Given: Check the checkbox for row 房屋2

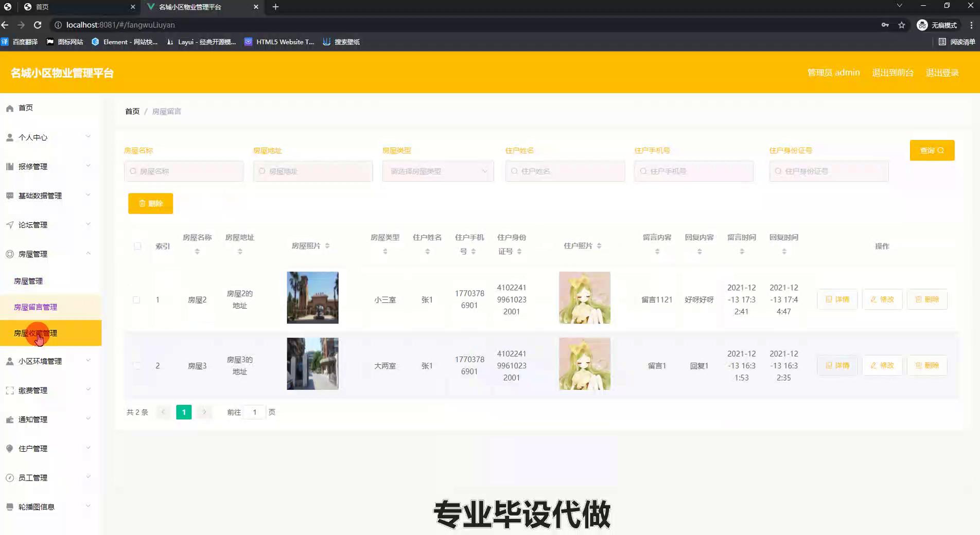Looking at the screenshot, I should point(136,299).
